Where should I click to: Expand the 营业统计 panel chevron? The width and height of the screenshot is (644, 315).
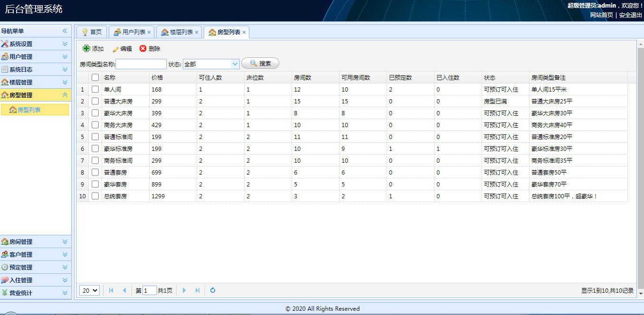click(65, 293)
